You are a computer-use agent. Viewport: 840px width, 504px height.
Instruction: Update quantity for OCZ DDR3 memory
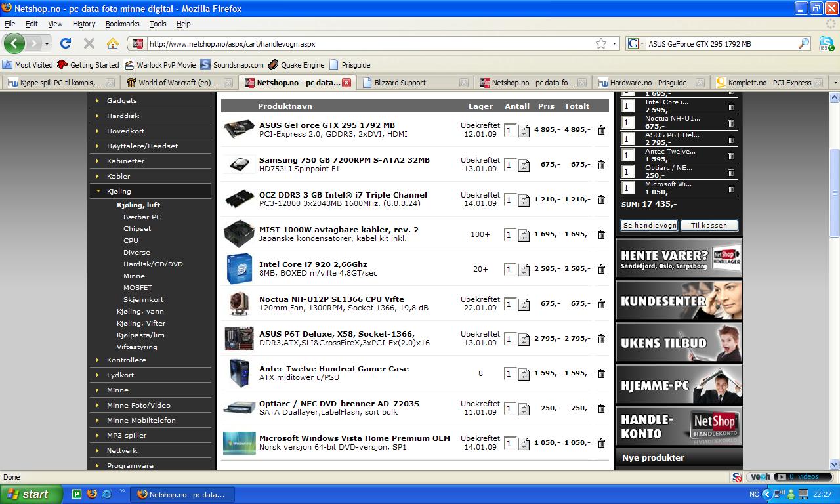(524, 200)
